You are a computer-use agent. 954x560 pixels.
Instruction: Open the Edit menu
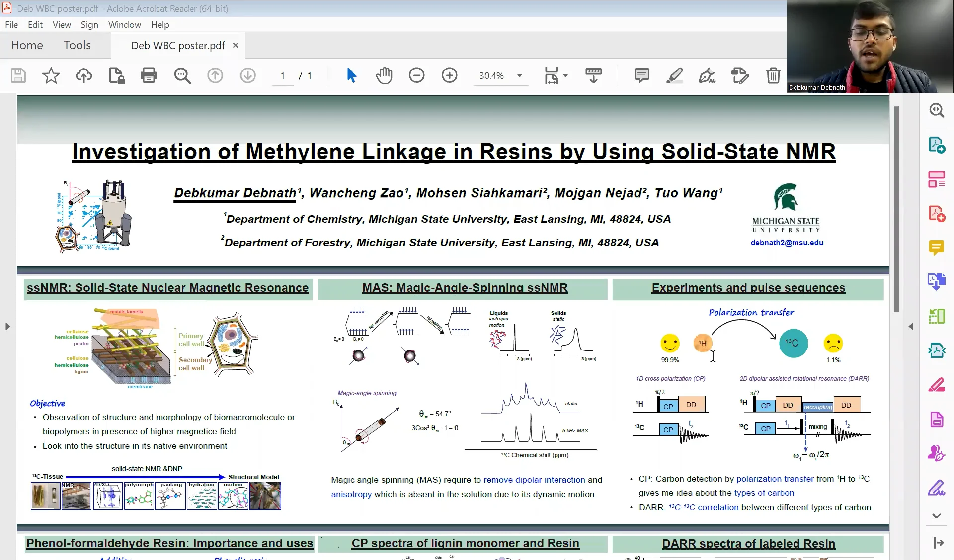[35, 25]
